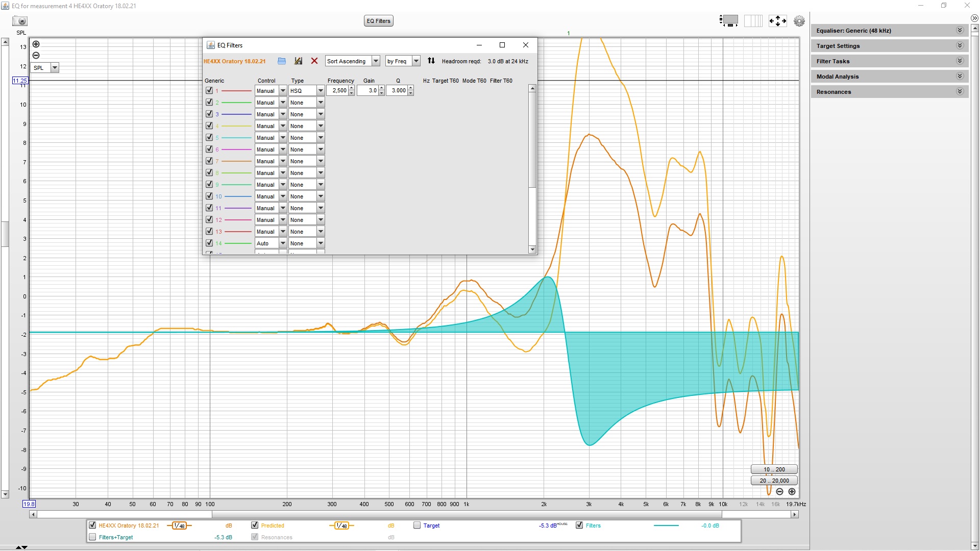Expand the Resonances section
The width and height of the screenshot is (980, 551).
pos(889,92)
